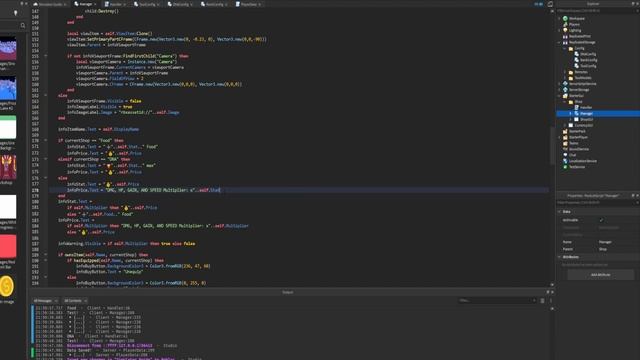Click line 178 in the code editor
The image size is (640, 360).
299,190
